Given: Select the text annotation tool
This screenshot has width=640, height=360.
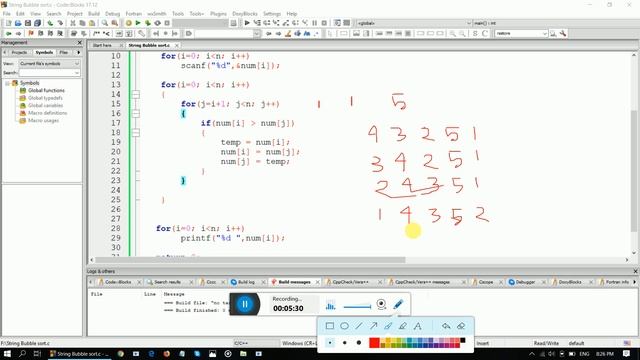Looking at the screenshot, I should pos(418,326).
